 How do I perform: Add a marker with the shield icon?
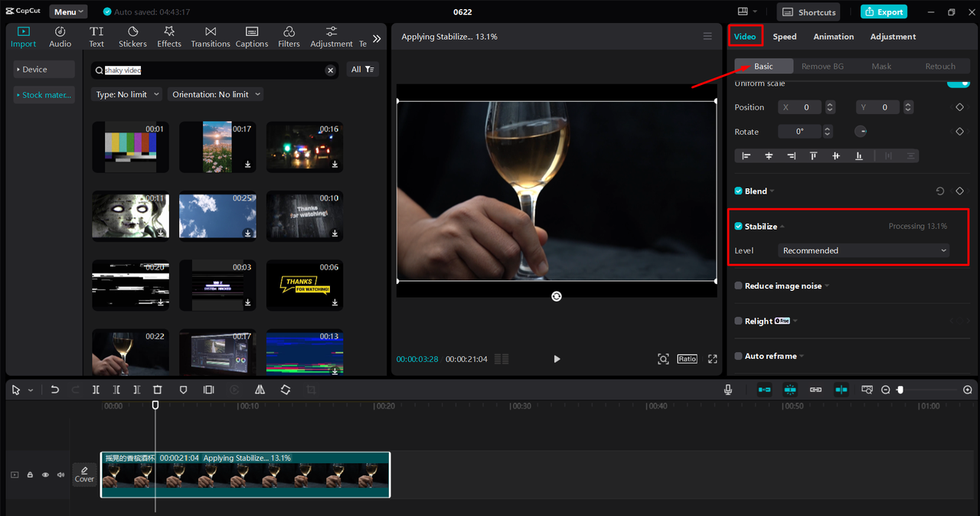click(183, 390)
